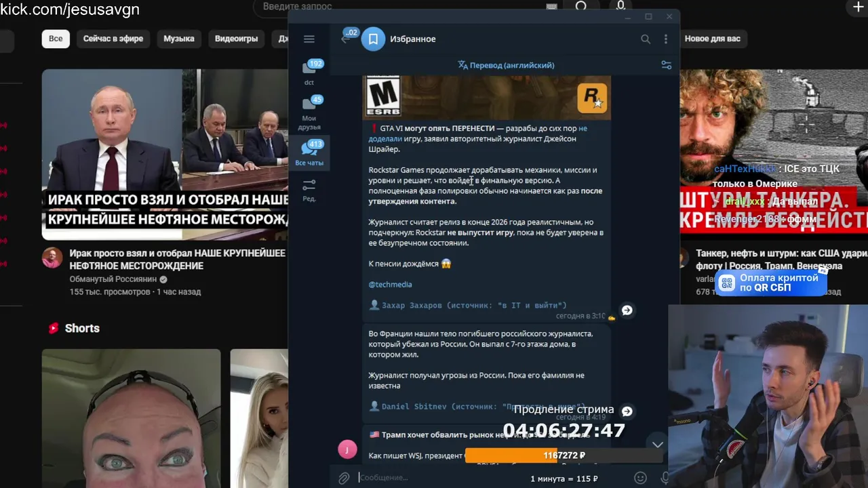Open the Штурм танкера video thumbnail

coord(774,150)
